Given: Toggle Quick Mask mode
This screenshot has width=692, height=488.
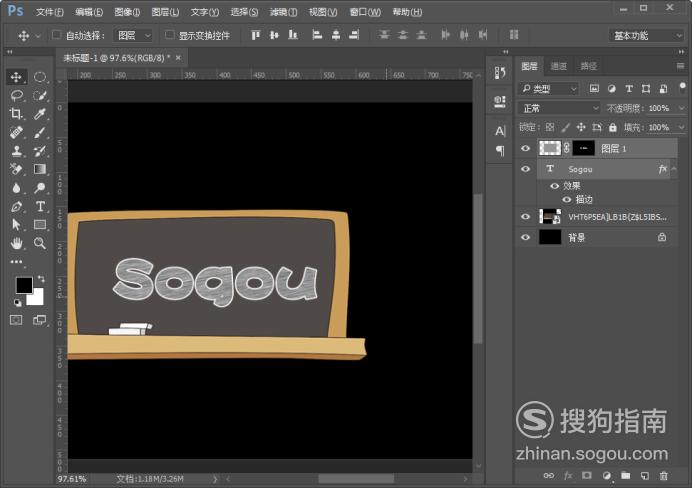Looking at the screenshot, I should click(16, 320).
